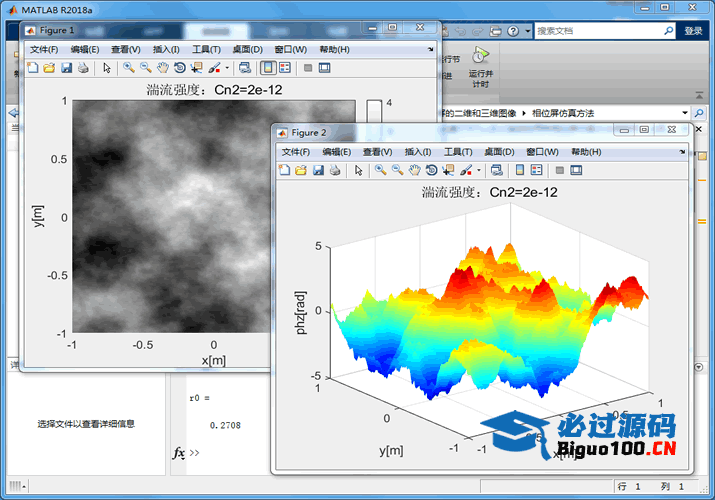Click dock arrow in Figure 2 menu bar
The image size is (715, 500).
(682, 152)
